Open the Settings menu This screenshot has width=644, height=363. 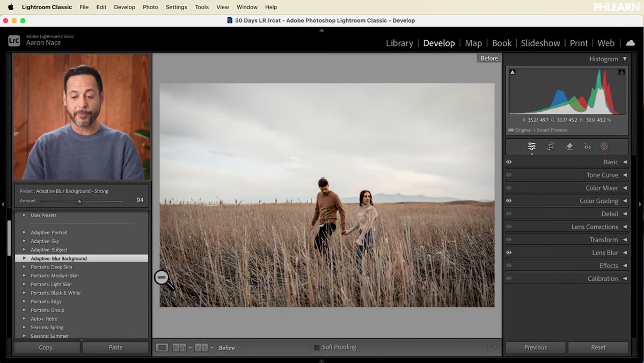click(x=176, y=7)
